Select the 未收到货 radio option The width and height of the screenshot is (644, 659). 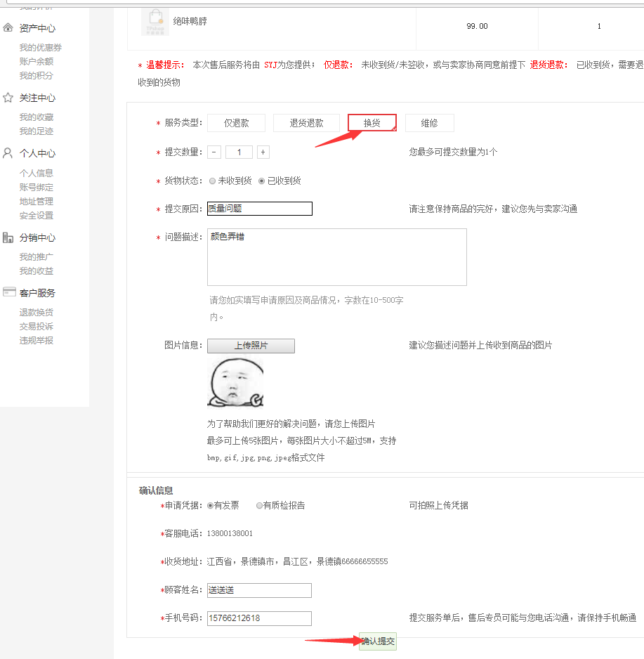coord(213,181)
